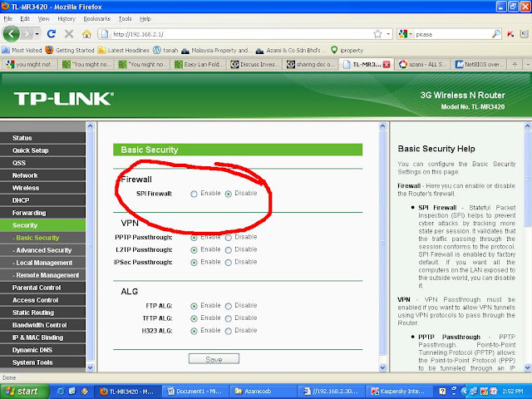Click the search magnifier icon
532x399 pixels.
click(x=496, y=34)
